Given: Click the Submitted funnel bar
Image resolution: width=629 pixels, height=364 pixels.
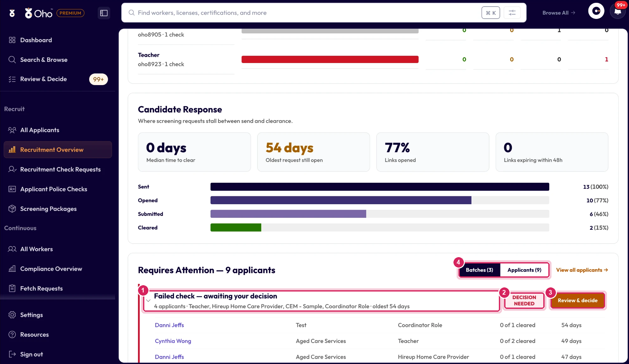Looking at the screenshot, I should click(x=380, y=214).
